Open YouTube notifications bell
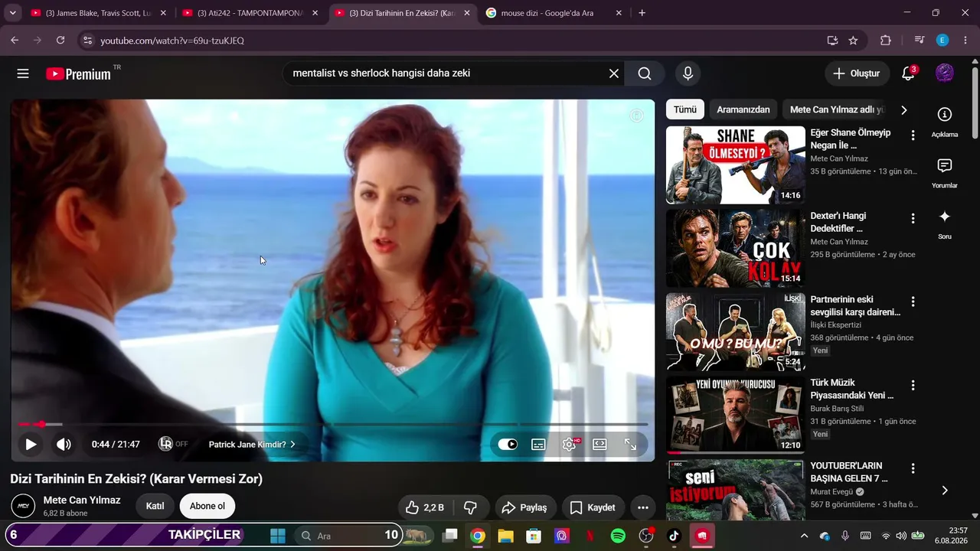 pos(909,73)
